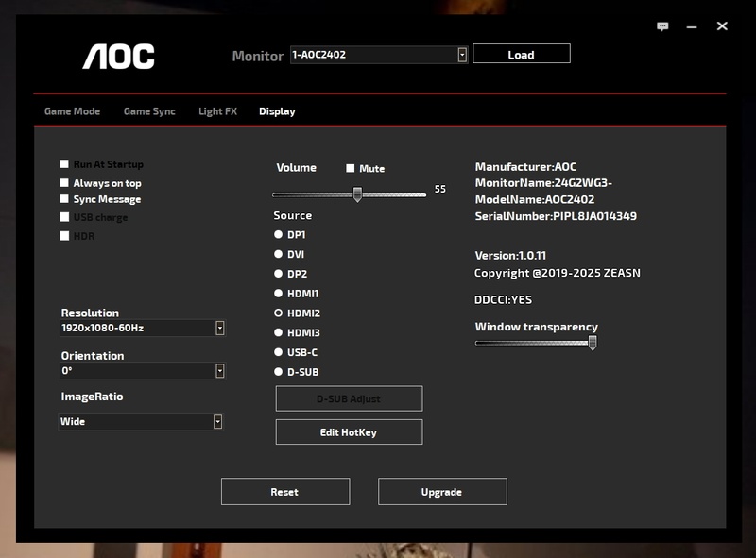Toggle Sync Message checkbox
756x558 pixels.
(x=64, y=198)
